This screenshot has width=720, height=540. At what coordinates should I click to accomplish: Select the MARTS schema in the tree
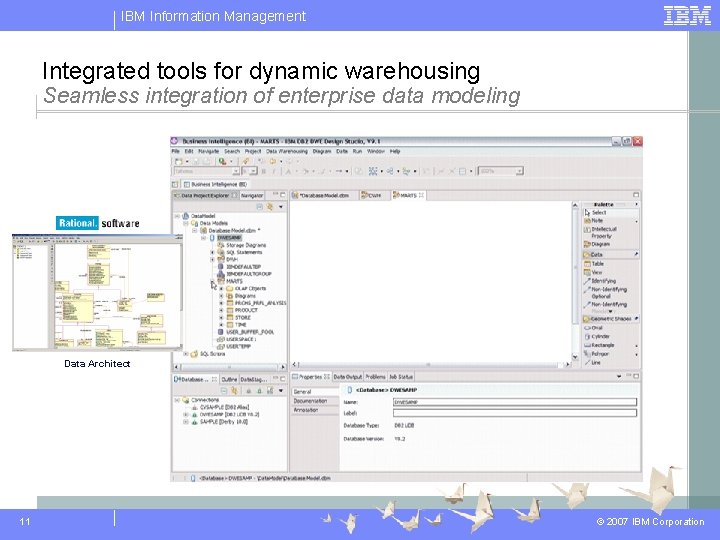234,281
